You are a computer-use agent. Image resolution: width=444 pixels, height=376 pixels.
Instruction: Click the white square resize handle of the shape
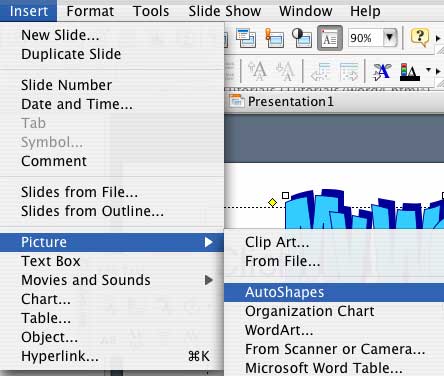coord(285,195)
